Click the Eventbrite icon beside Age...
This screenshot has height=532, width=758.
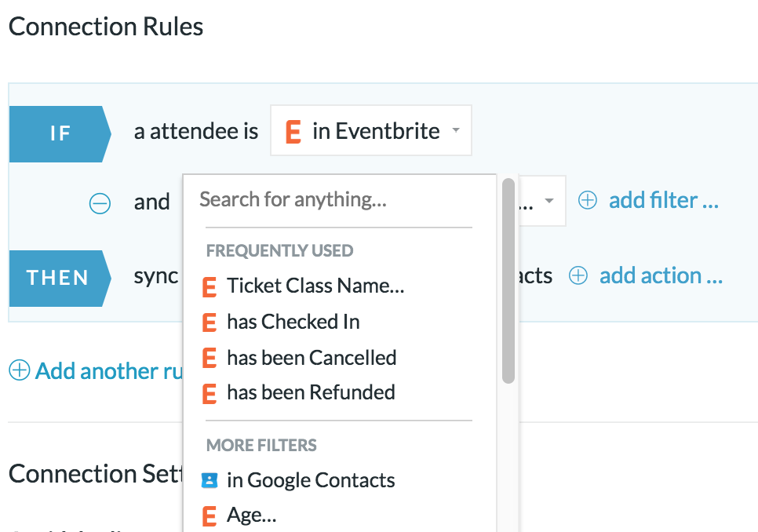click(209, 516)
